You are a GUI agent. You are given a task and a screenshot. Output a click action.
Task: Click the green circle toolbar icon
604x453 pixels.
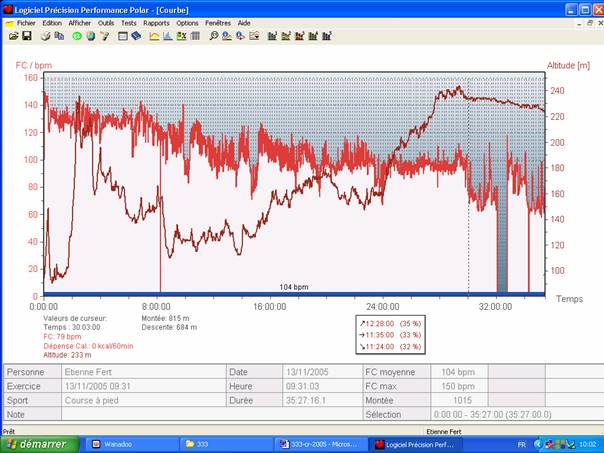(x=77, y=36)
